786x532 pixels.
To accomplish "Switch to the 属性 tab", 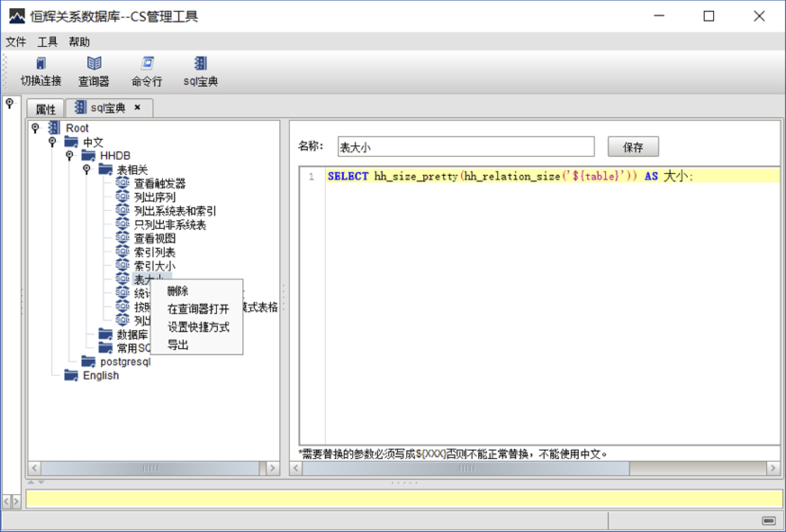I will (x=45, y=109).
